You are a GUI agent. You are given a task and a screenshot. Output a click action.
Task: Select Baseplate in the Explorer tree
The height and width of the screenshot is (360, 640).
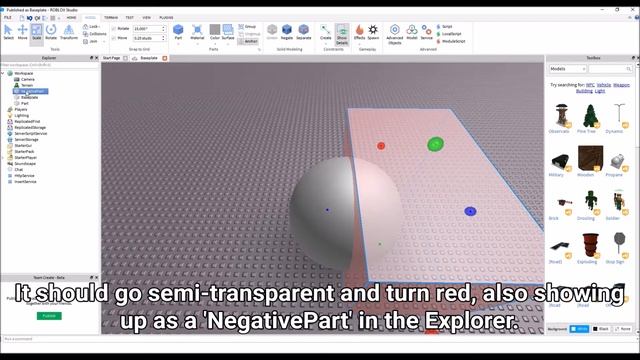point(29,98)
